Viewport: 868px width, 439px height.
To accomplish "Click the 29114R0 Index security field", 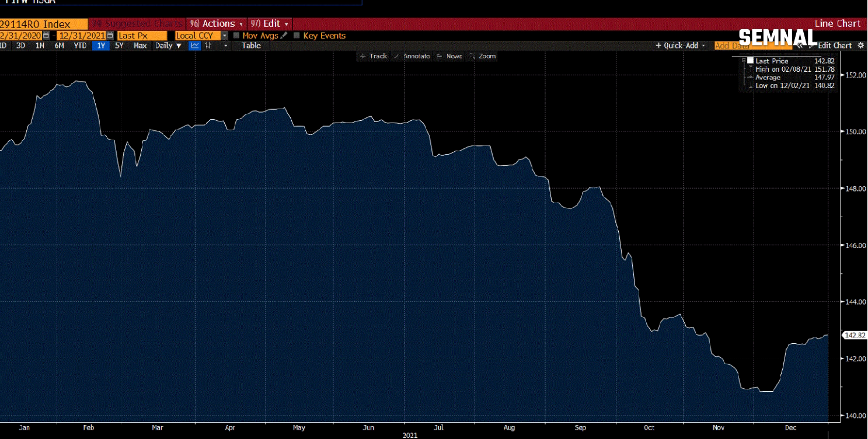I will pyautogui.click(x=43, y=24).
